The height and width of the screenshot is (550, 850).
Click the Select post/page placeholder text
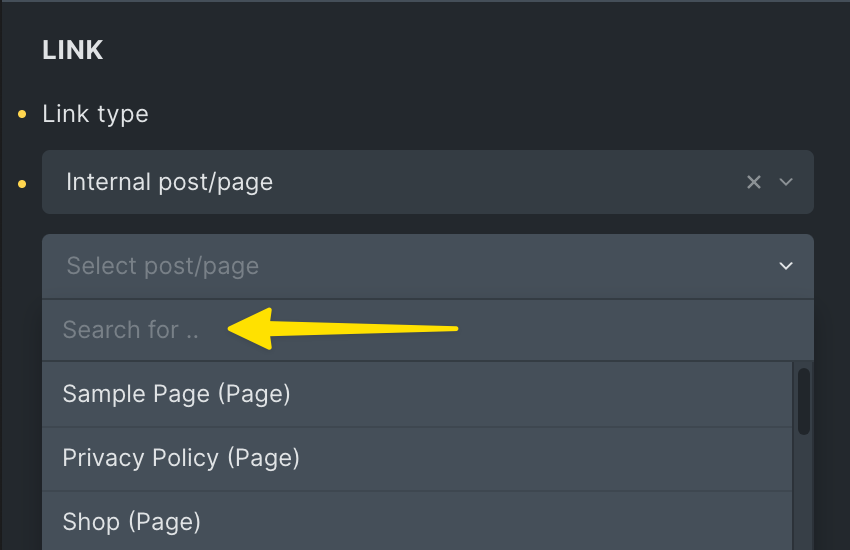coord(163,266)
